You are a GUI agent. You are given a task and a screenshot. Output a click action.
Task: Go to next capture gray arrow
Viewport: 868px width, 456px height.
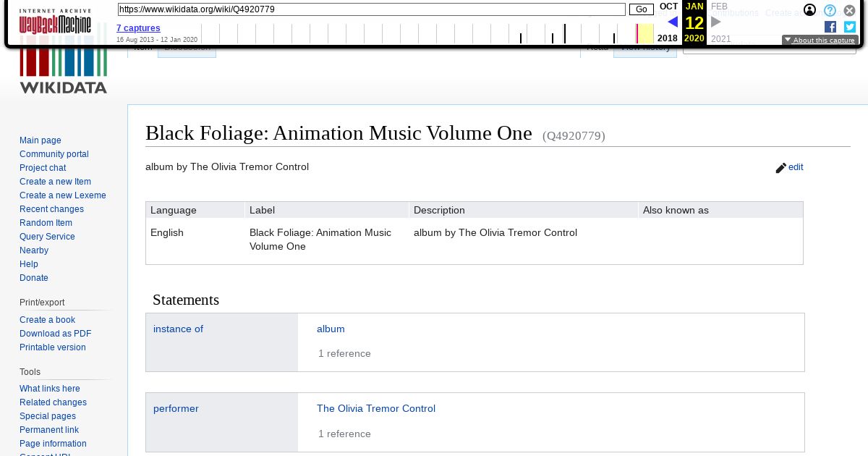[716, 22]
